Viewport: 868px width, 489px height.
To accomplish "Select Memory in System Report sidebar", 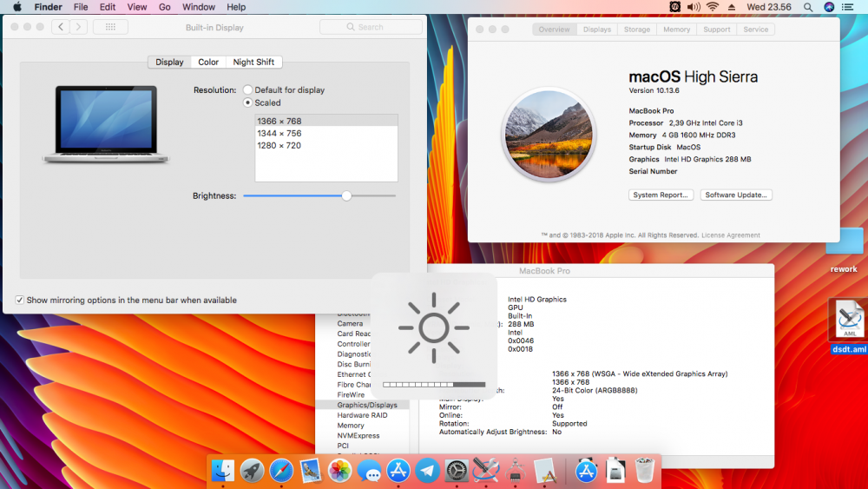I will tap(351, 426).
